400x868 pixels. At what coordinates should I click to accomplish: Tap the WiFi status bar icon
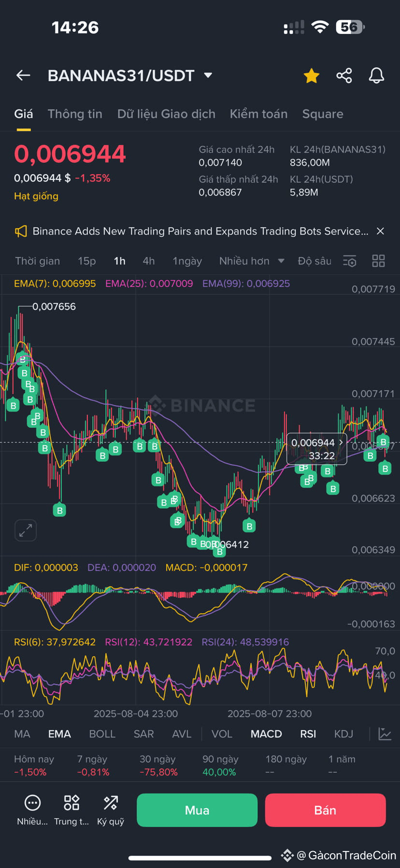(x=319, y=27)
